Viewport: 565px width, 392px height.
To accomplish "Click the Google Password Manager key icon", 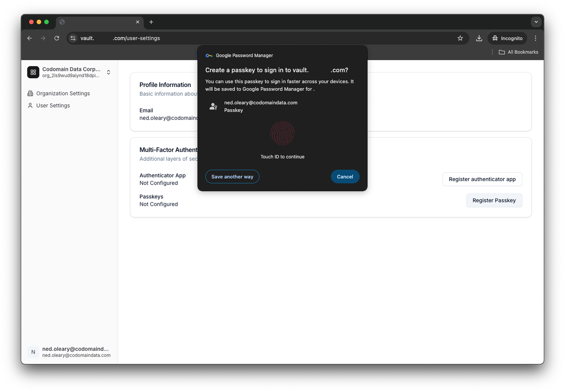I will coord(209,55).
